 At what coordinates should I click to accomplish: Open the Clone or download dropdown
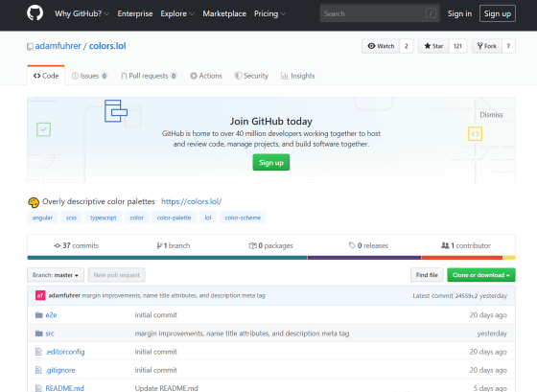pos(480,275)
